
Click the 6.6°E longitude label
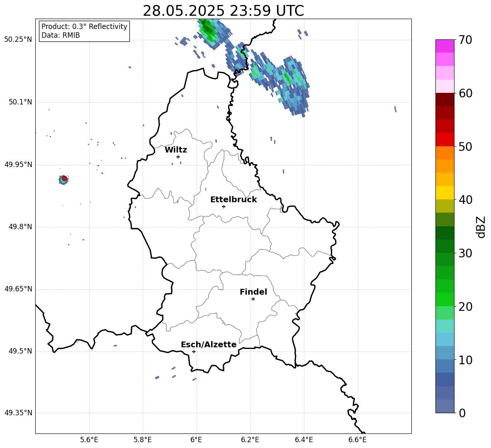coord(357,440)
